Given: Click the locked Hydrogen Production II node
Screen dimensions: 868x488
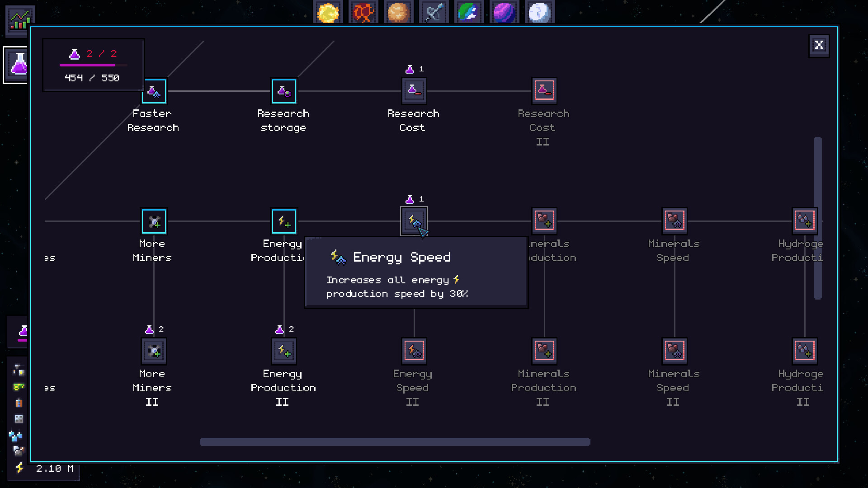Looking at the screenshot, I should pos(805,352).
